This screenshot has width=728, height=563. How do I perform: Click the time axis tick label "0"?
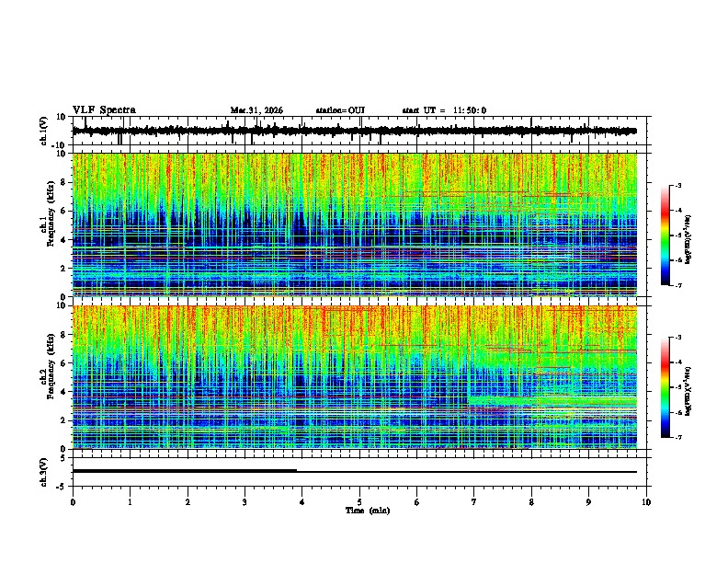(73, 502)
